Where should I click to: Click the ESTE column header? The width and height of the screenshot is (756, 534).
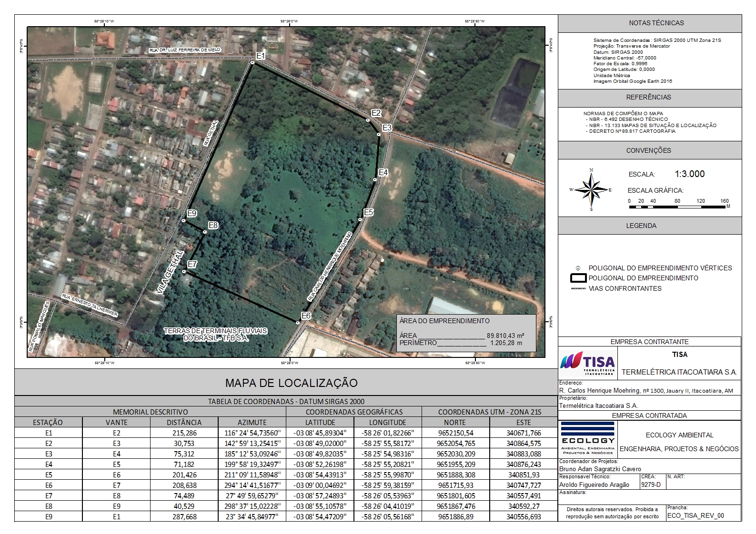[524, 422]
